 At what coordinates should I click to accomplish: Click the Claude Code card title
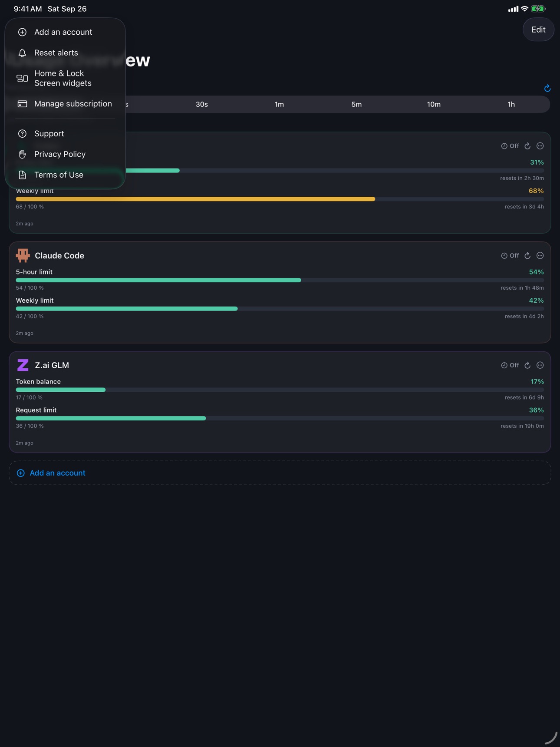(59, 256)
